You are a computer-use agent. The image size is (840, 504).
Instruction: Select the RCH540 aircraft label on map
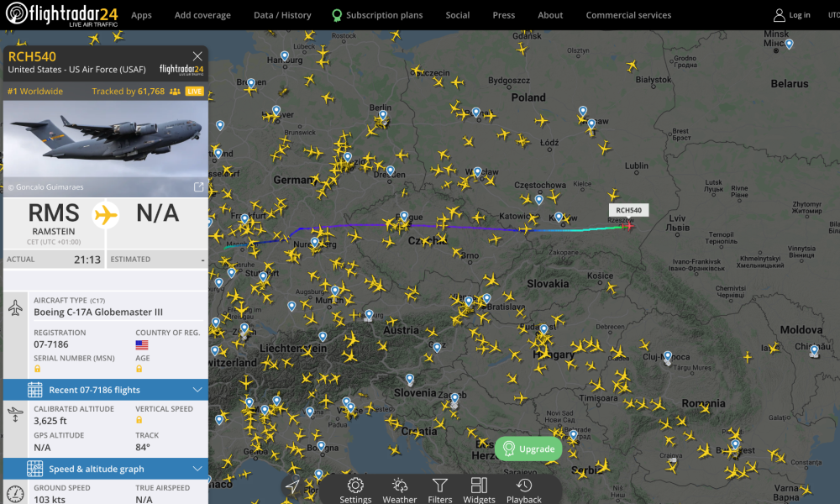628,210
